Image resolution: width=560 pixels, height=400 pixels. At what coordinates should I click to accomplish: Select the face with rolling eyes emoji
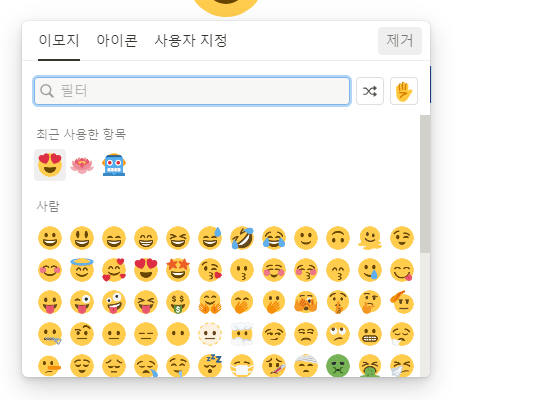click(338, 334)
